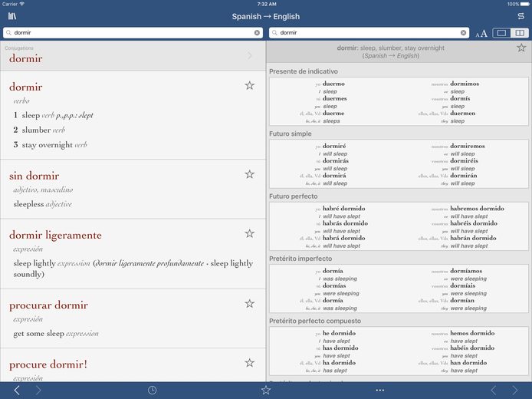Switch to single-pane layout
The height and width of the screenshot is (399, 532).
tap(501, 32)
